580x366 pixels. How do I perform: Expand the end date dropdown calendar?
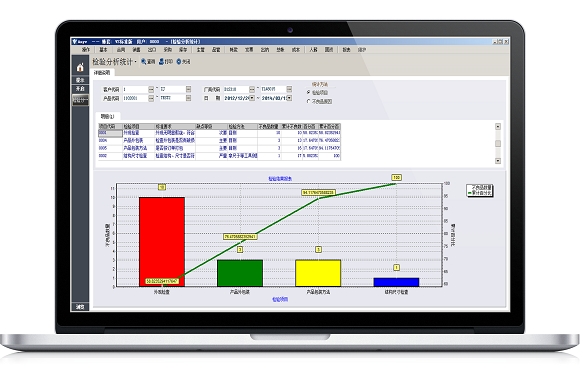pyautogui.click(x=289, y=98)
